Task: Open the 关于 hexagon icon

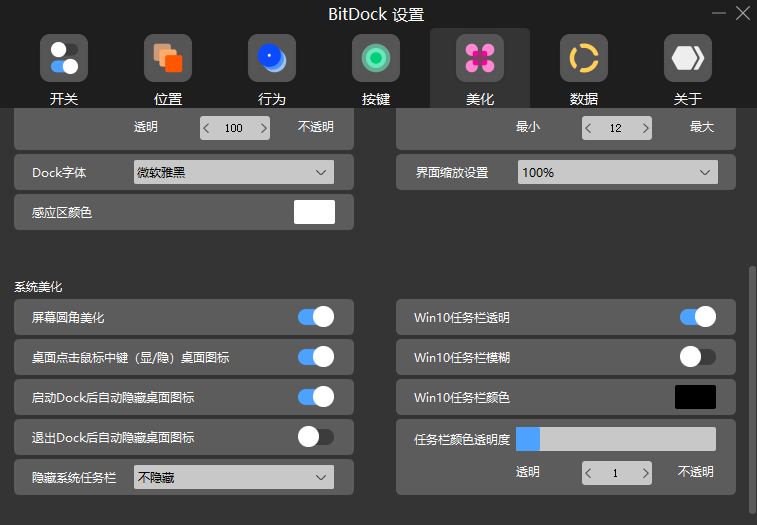Action: [688, 58]
